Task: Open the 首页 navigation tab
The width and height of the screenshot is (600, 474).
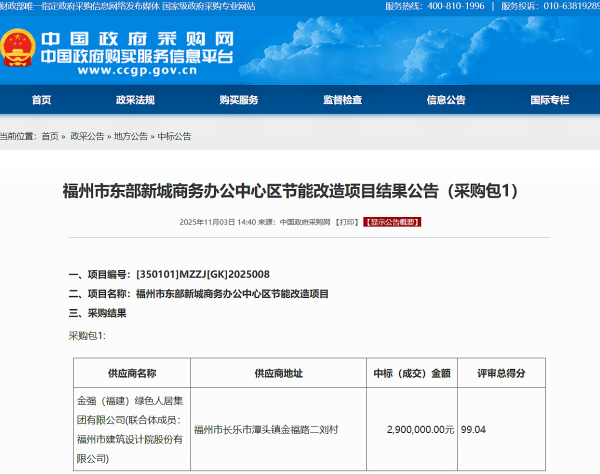Action: 41,100
